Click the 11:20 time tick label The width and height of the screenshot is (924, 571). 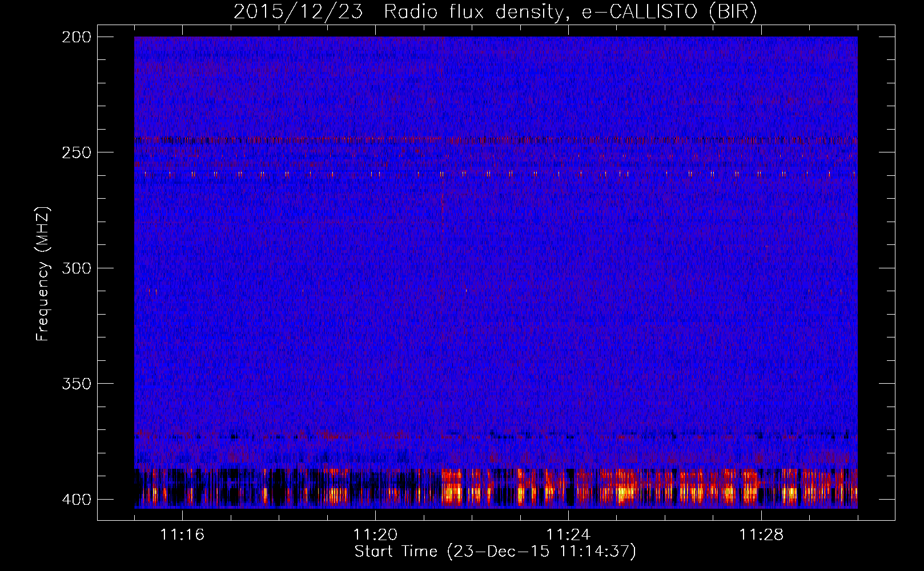(375, 534)
